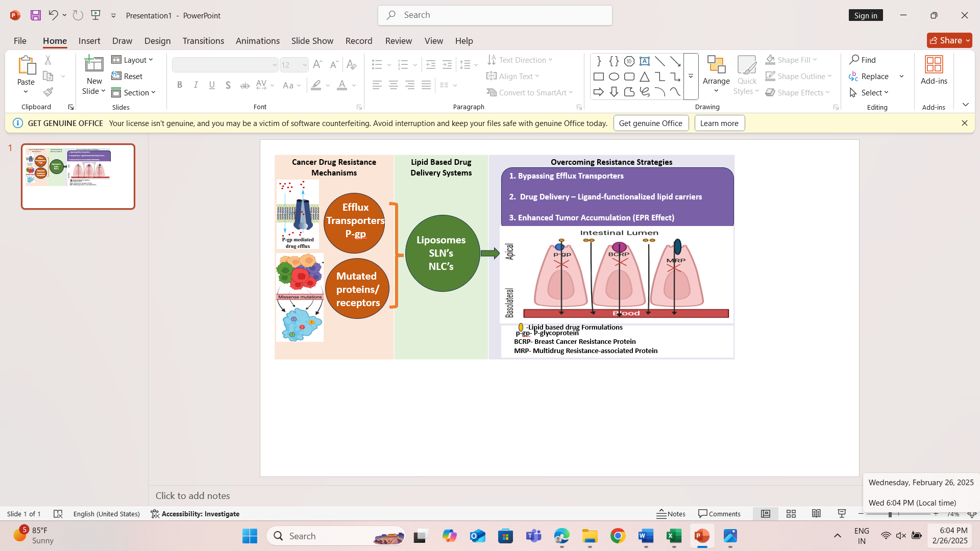Click the Get genuine Office button
980x551 pixels.
(650, 123)
